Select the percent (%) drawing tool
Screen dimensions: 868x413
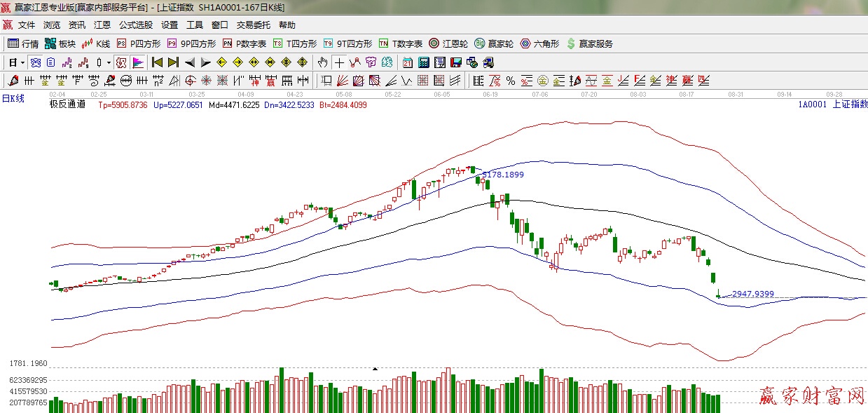(511, 81)
